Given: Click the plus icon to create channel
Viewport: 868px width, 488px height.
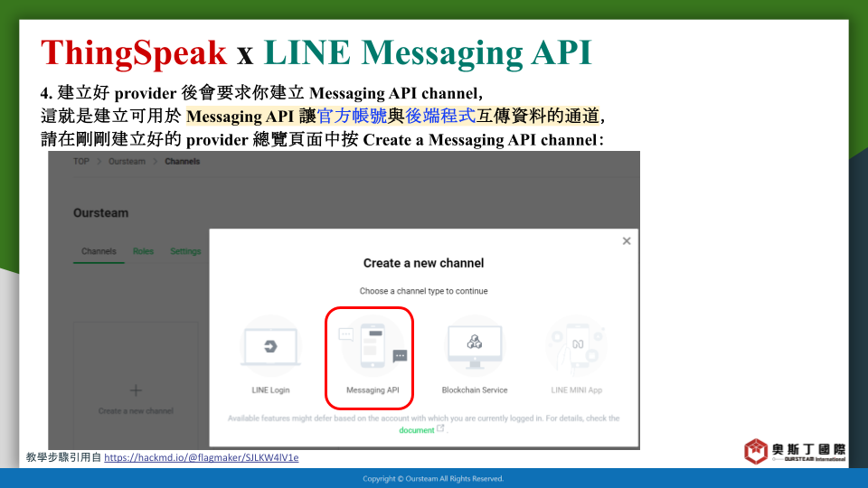Looking at the screenshot, I should [136, 390].
